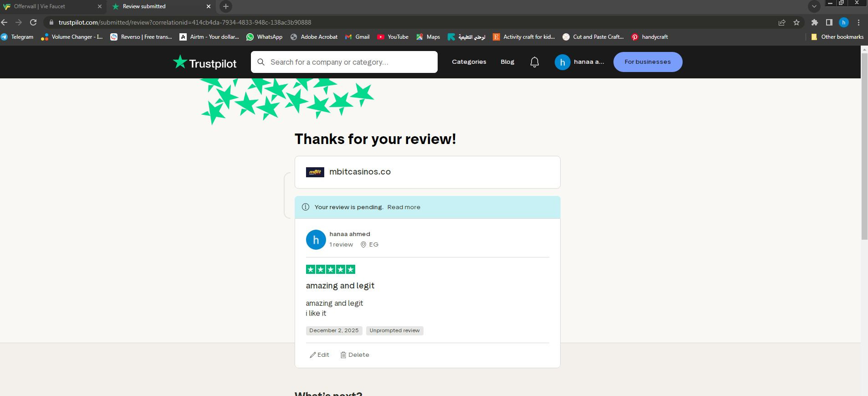This screenshot has height=396, width=868.
Task: Open the Volume Changer bookmark
Action: [x=72, y=37]
